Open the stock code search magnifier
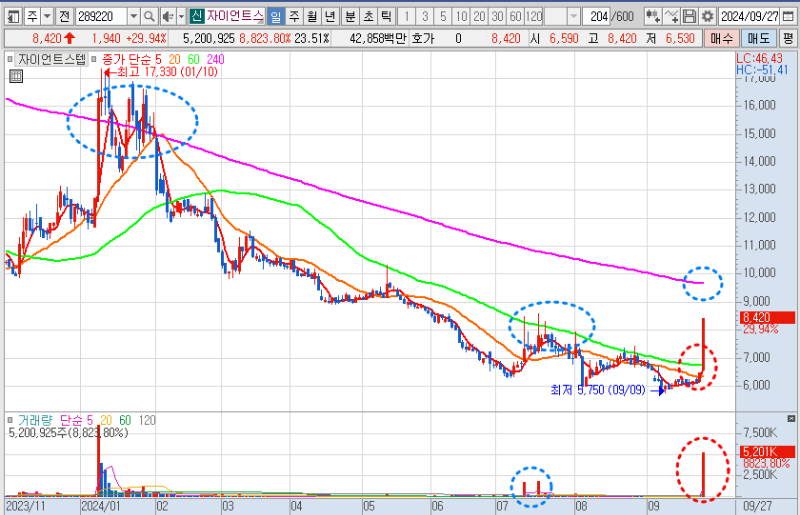 click(148, 17)
